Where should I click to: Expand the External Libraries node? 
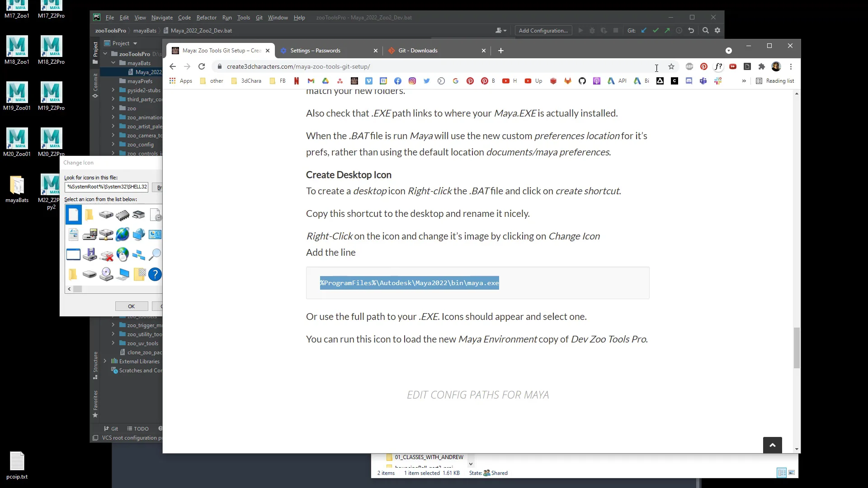coord(105,361)
